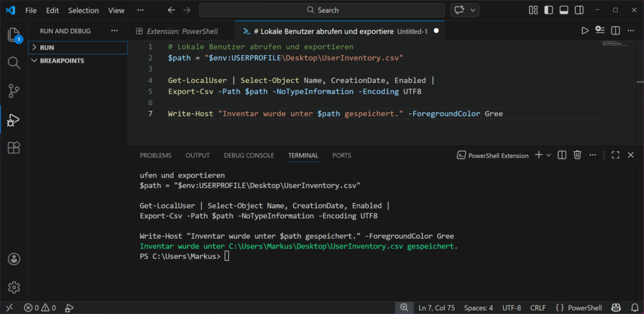Switch to the PORTS panel tab
Viewport: 644px width, 314px height.
[x=341, y=155]
